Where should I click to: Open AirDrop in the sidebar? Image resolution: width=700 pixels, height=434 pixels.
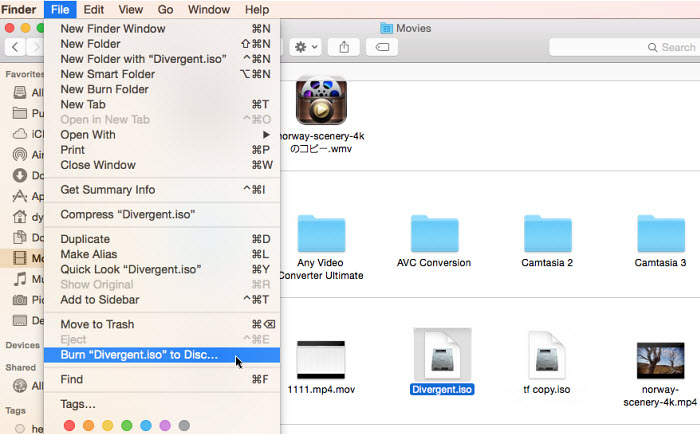(x=28, y=154)
